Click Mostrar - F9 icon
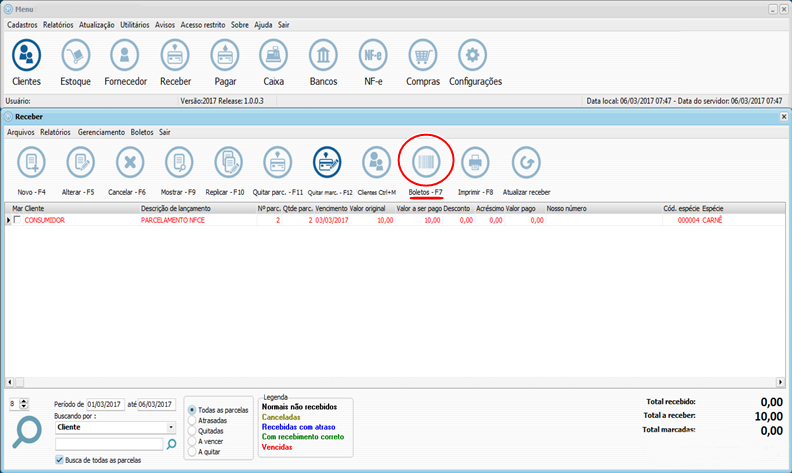792x473 pixels. click(179, 162)
